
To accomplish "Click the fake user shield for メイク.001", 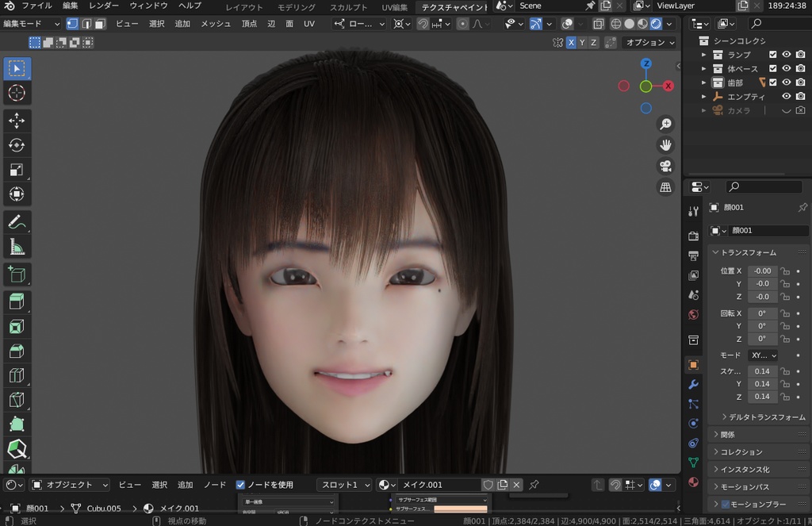I will pyautogui.click(x=488, y=485).
